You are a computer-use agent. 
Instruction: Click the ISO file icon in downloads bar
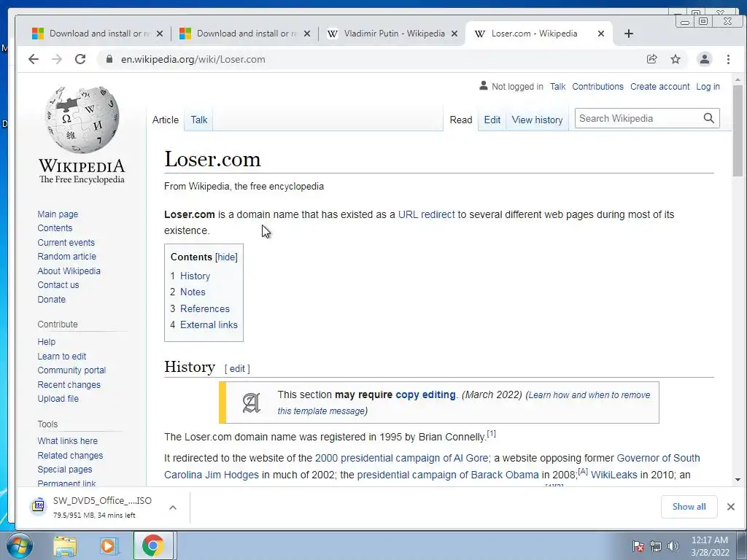(x=39, y=506)
